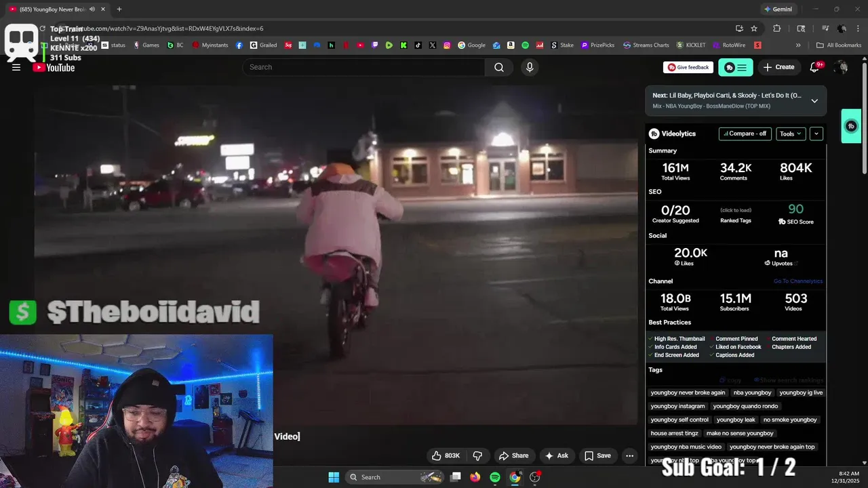Open the Games bookmark
Image resolution: width=868 pixels, height=488 pixels.
click(146, 45)
